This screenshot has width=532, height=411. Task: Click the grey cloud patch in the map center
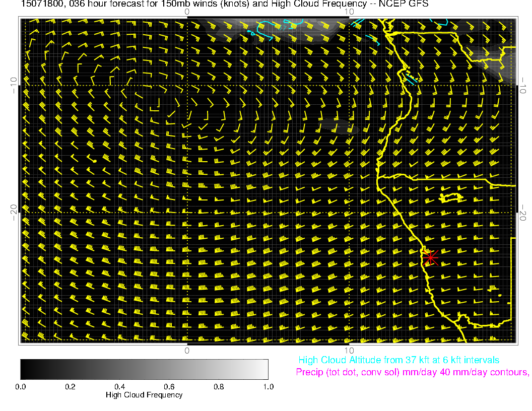coord(339,125)
